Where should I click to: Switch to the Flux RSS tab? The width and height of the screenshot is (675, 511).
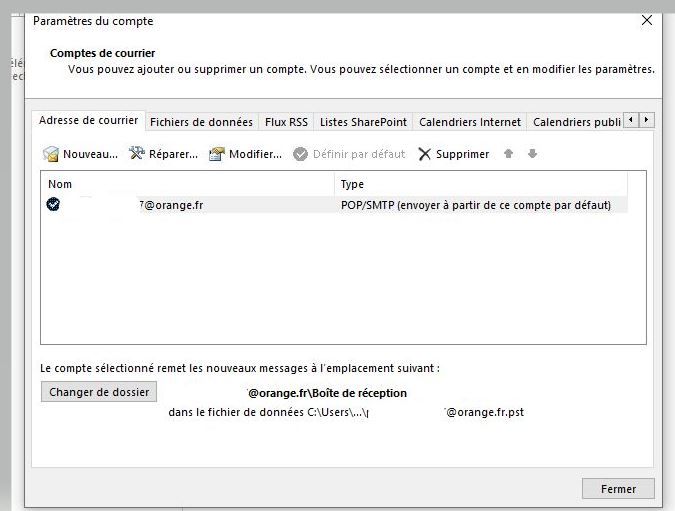click(286, 122)
